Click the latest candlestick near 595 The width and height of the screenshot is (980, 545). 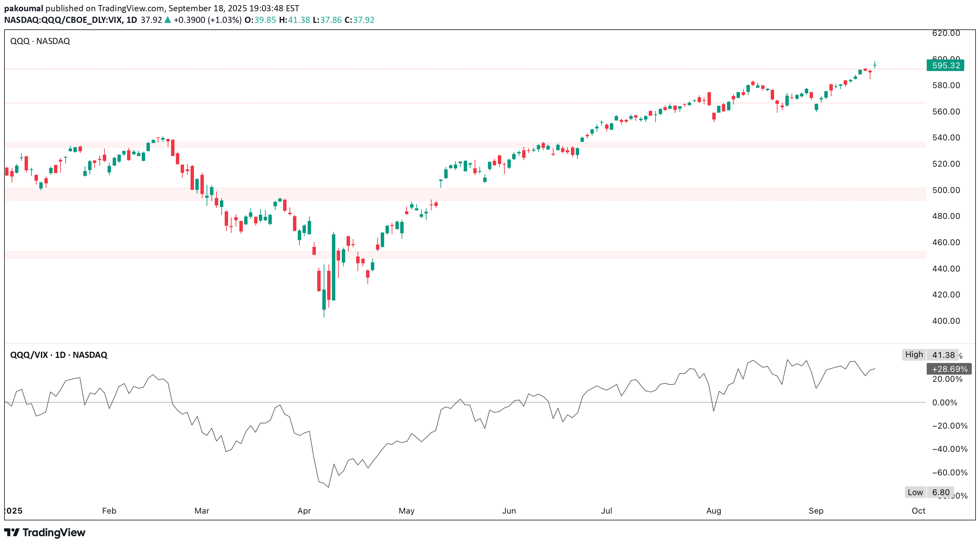click(x=875, y=65)
